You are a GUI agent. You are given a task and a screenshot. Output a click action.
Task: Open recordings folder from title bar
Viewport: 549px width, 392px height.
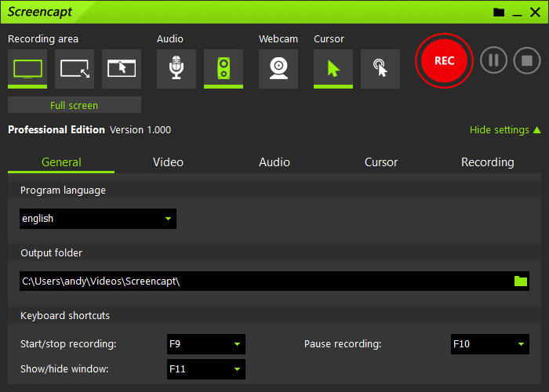point(499,13)
